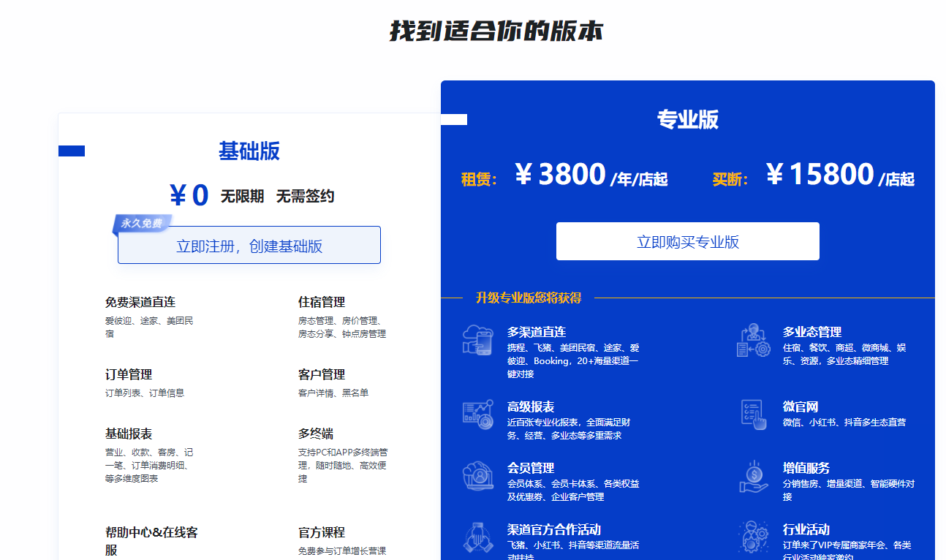The height and width of the screenshot is (560, 946).
Task: Click the 永久免费 badge
Action: tap(142, 224)
